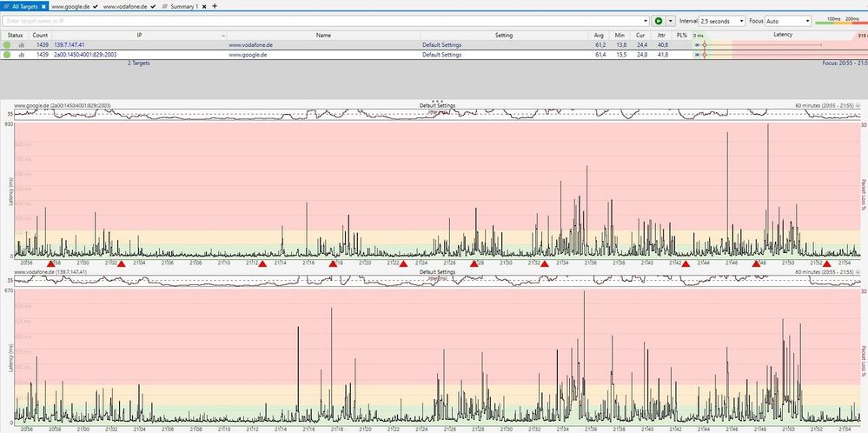
Task: Click the green start trace button
Action: (x=659, y=20)
